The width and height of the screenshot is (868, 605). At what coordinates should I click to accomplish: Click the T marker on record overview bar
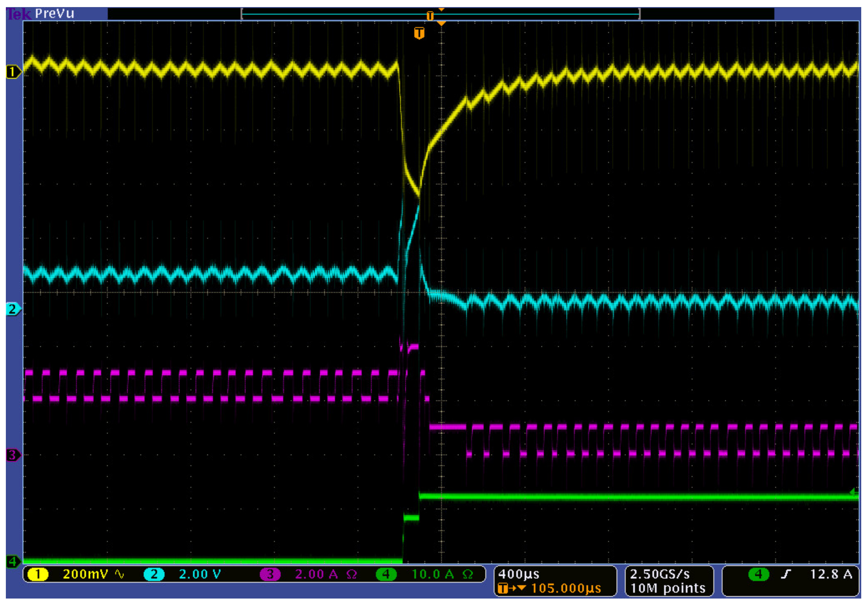pyautogui.click(x=430, y=15)
